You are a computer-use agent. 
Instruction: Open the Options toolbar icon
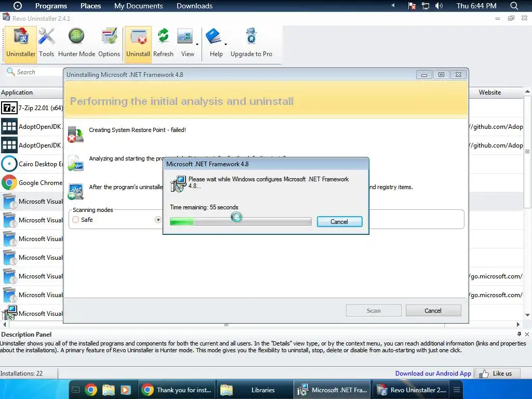click(109, 44)
